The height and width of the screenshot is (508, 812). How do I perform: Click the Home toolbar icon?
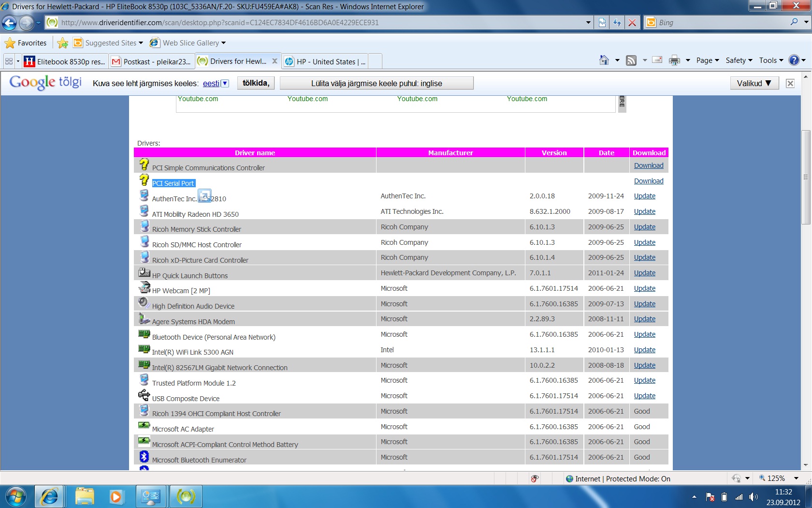[604, 60]
